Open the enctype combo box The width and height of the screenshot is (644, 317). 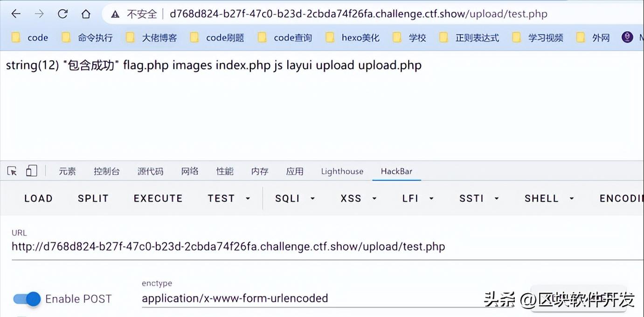pos(326,298)
